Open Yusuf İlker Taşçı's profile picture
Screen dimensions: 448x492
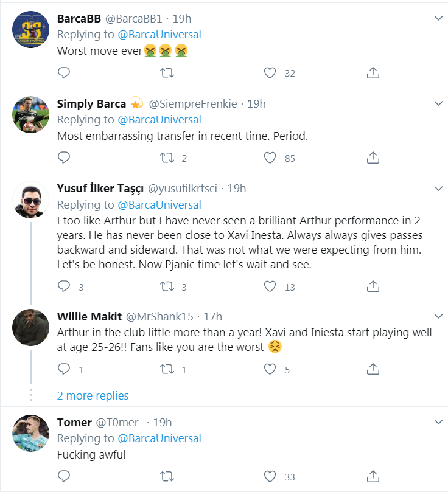31,199
